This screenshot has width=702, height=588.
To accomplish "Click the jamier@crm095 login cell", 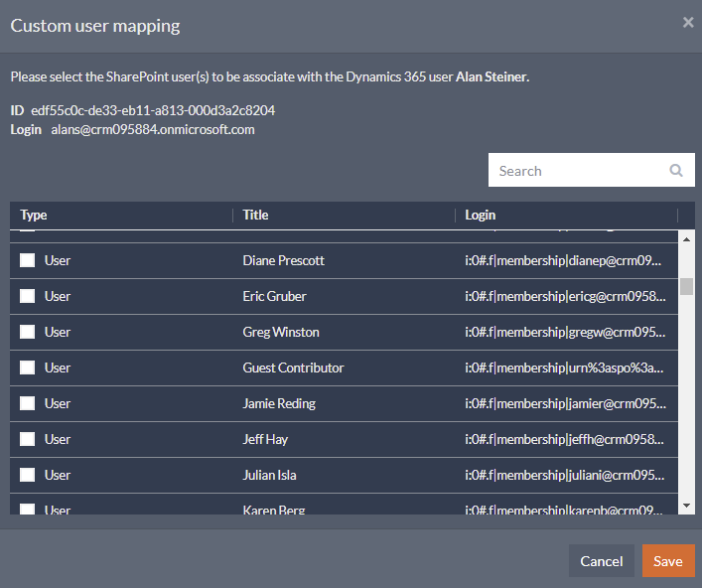I will click(565, 404).
